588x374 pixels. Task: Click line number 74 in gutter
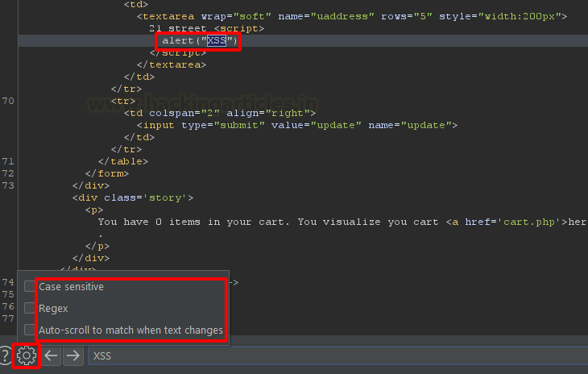coord(8,282)
